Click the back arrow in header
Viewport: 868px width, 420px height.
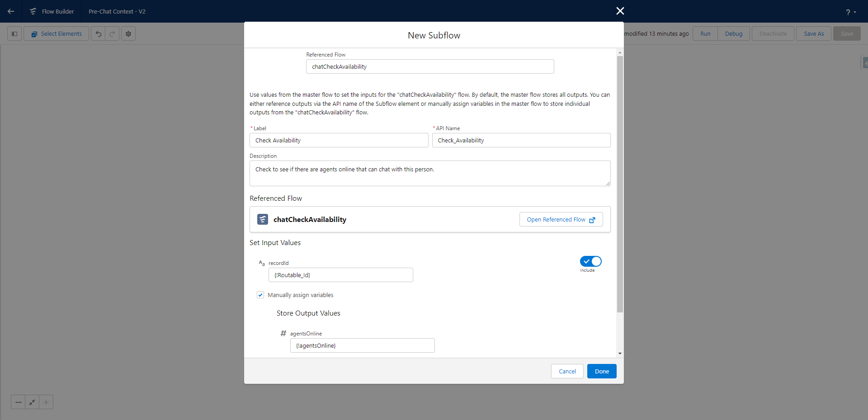(x=11, y=11)
